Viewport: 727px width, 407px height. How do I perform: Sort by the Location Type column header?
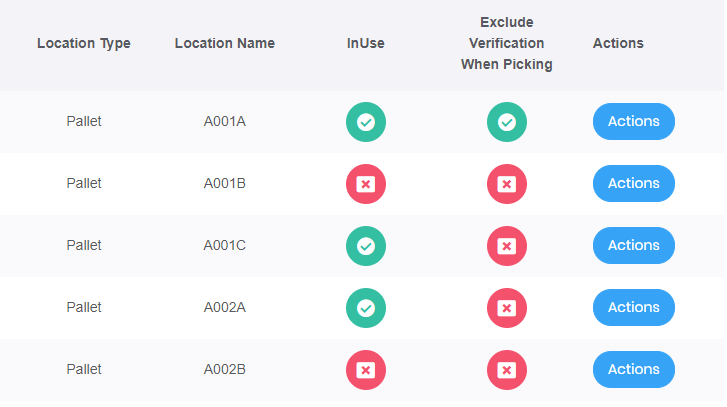point(84,44)
